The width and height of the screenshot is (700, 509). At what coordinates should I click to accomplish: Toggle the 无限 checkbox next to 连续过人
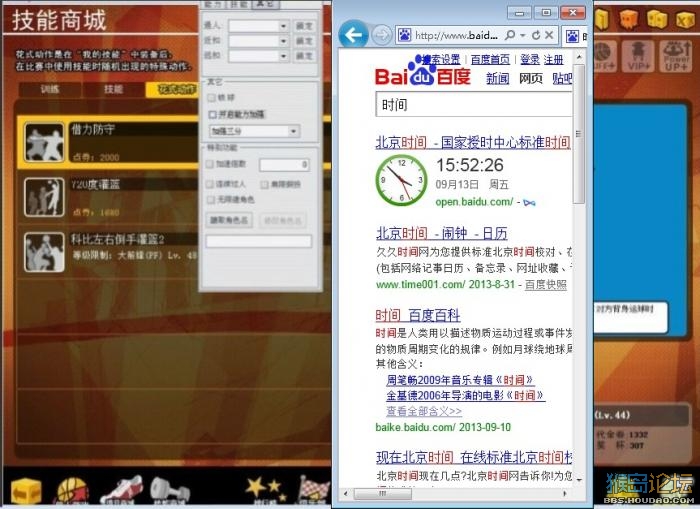[264, 184]
